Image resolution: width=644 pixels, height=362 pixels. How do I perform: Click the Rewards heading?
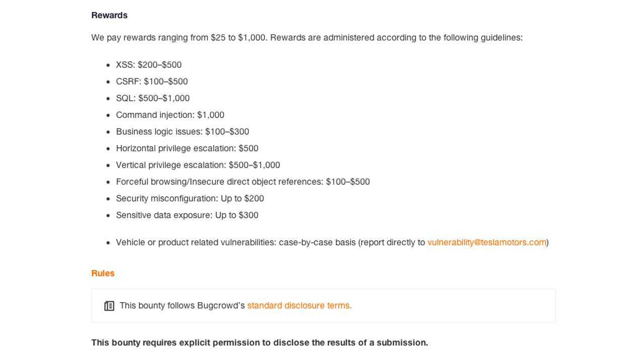coord(110,15)
